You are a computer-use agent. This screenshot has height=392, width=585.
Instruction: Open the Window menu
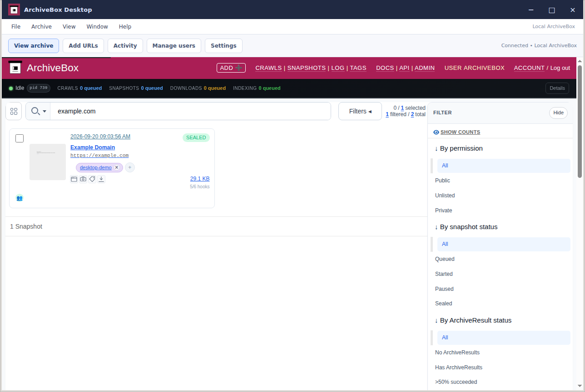(97, 27)
